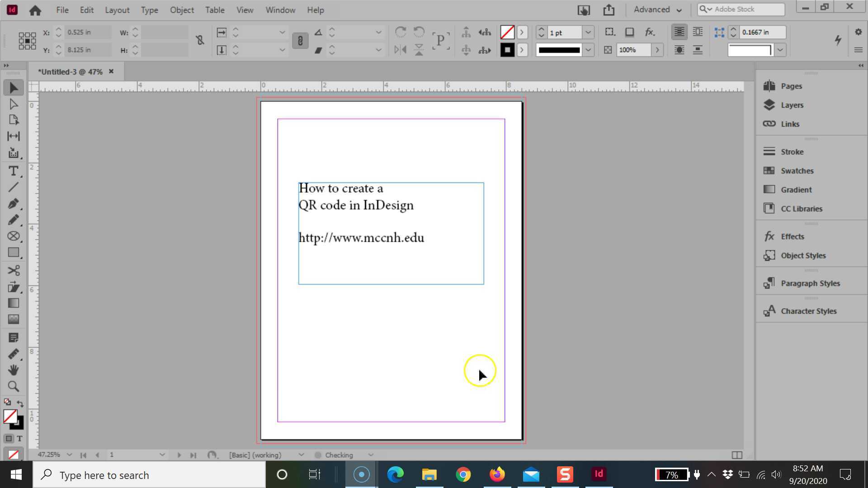The image size is (868, 488).
Task: Select the Selection tool arrow
Action: [x=13, y=88]
